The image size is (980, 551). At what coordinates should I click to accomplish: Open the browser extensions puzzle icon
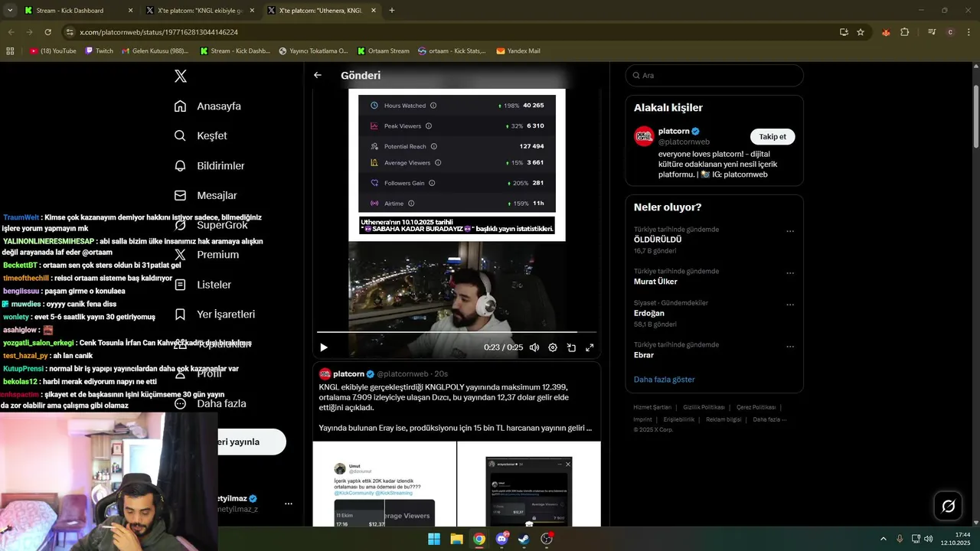(x=905, y=32)
